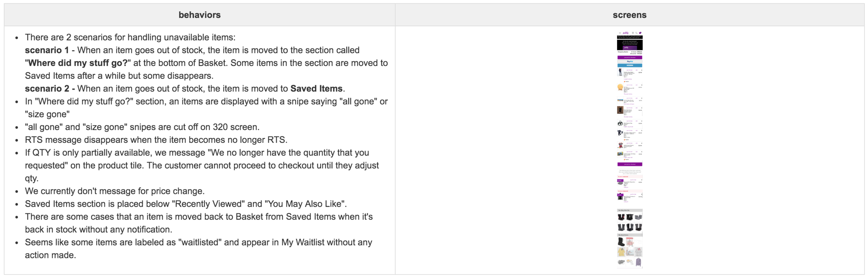The height and width of the screenshot is (278, 868).
Task: Click the search magnifier icon in the Zulily header
Action: (636, 33)
